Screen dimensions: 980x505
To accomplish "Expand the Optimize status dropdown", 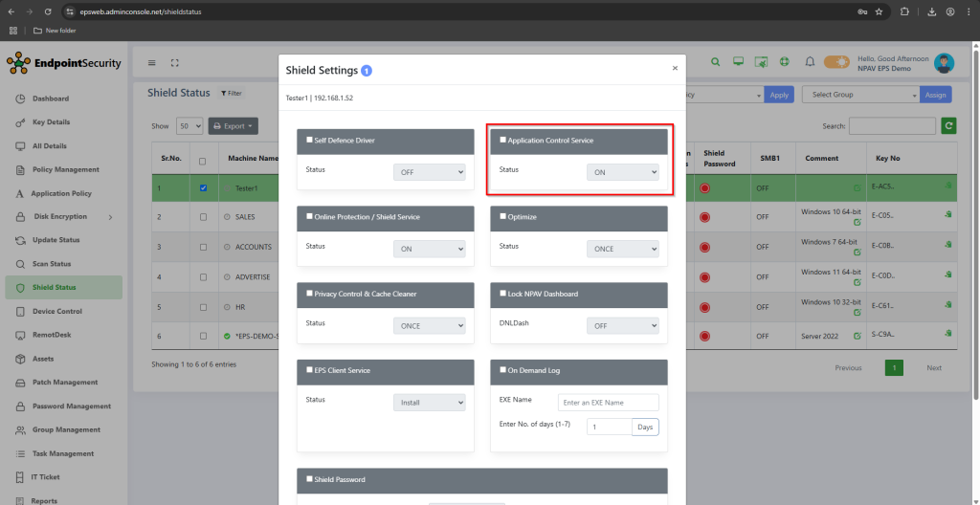I will click(x=622, y=249).
